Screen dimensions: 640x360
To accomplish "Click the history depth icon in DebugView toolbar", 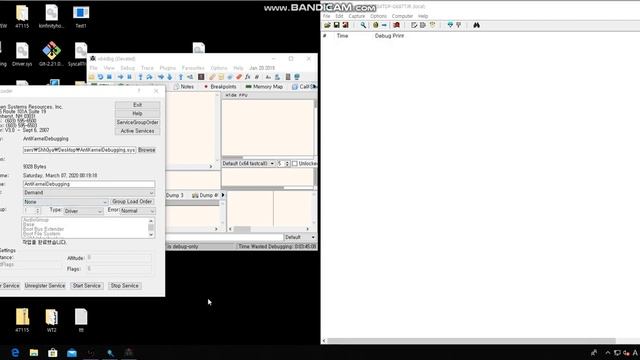I will (432, 25).
